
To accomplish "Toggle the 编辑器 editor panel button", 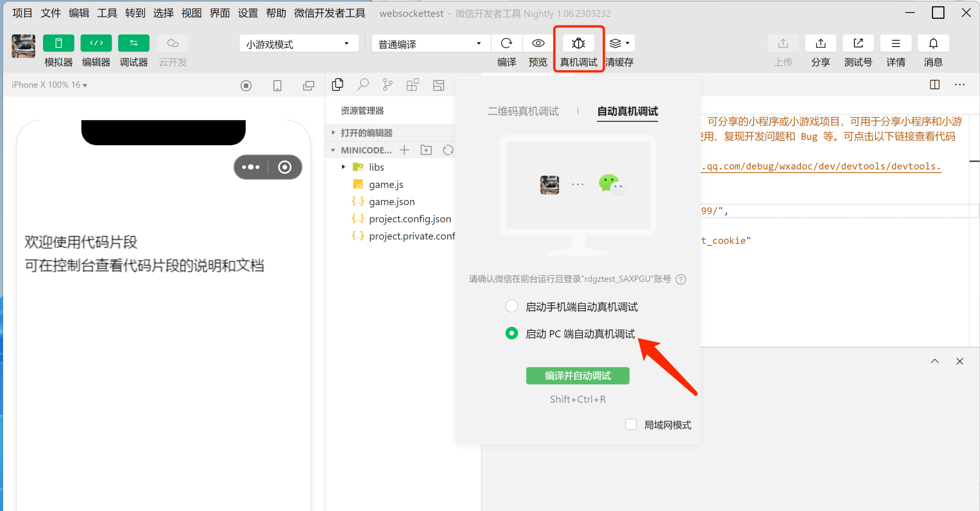I will tap(96, 43).
